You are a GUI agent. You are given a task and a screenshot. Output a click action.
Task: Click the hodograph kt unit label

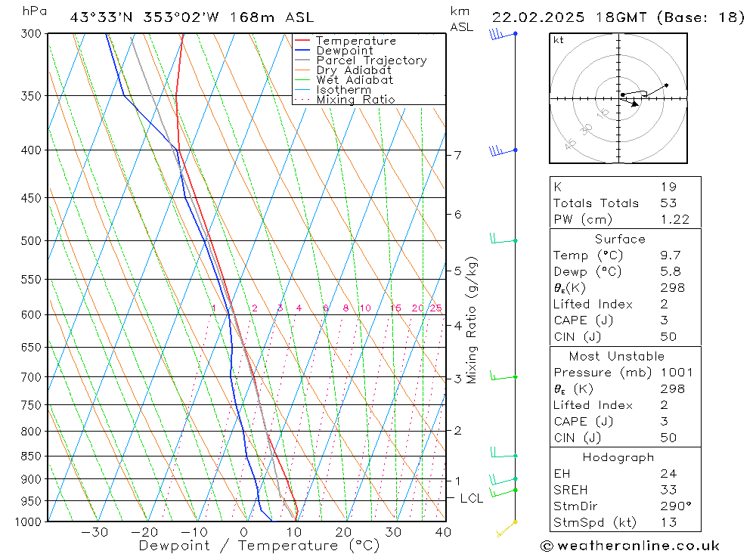coord(559,40)
